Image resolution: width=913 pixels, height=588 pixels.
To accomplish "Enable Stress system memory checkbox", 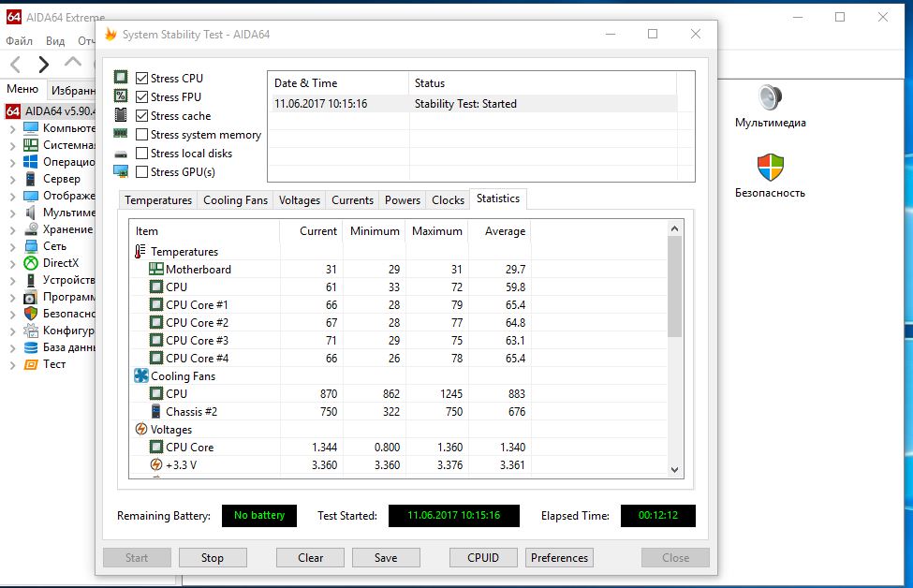I will click(141, 135).
